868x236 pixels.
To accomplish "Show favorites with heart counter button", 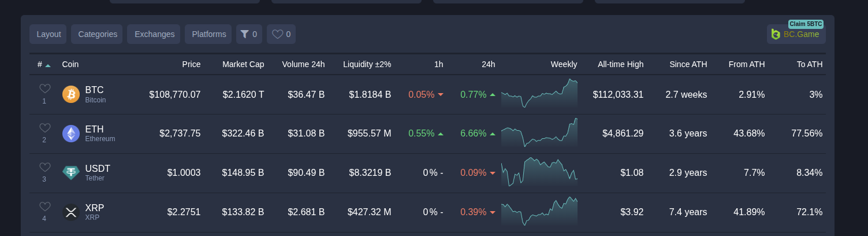I will click(x=281, y=34).
